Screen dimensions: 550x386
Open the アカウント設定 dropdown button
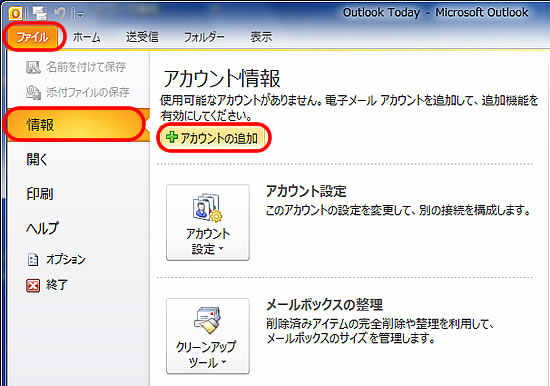tap(208, 222)
